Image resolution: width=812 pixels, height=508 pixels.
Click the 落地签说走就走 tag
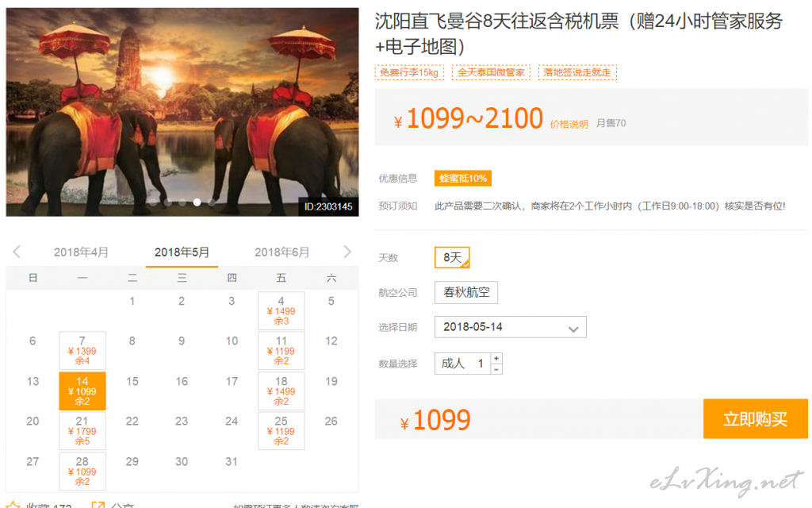click(x=577, y=72)
